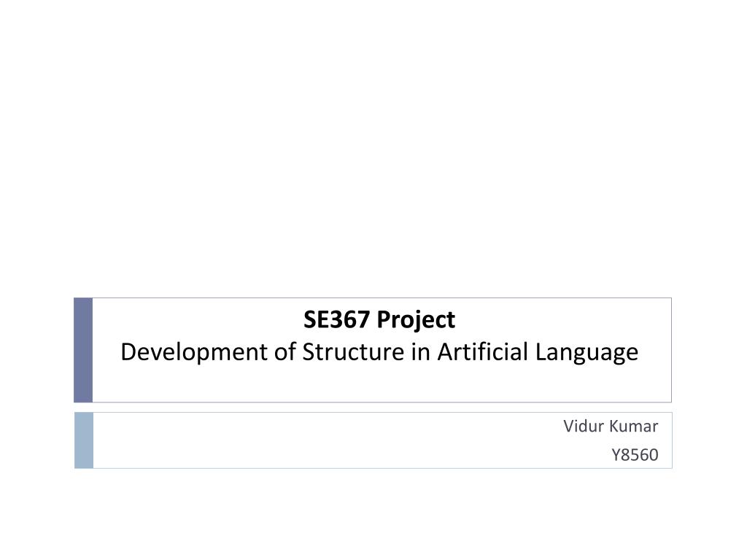Click the word "Structure" in the title
Image resolution: width=747 pixels, height=560 pixels.
point(354,352)
